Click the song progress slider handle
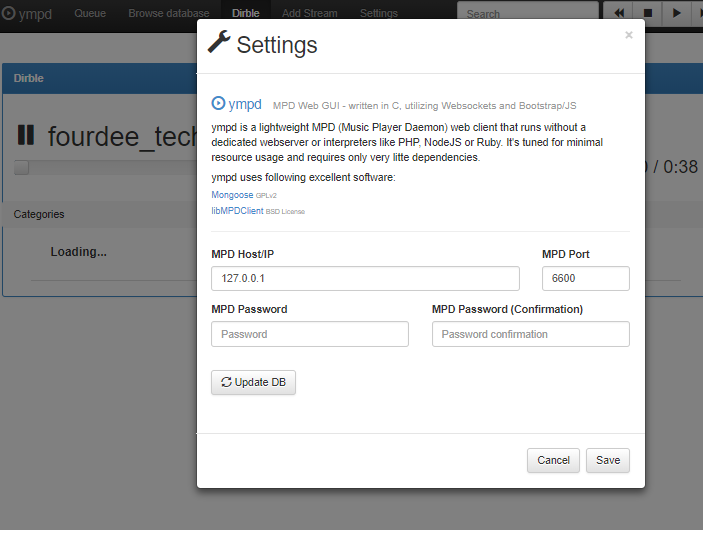 [22, 168]
